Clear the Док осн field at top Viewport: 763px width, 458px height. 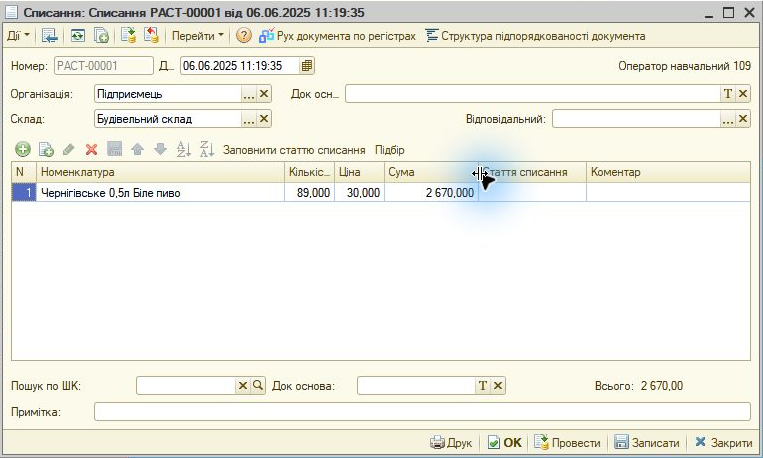[x=743, y=94]
